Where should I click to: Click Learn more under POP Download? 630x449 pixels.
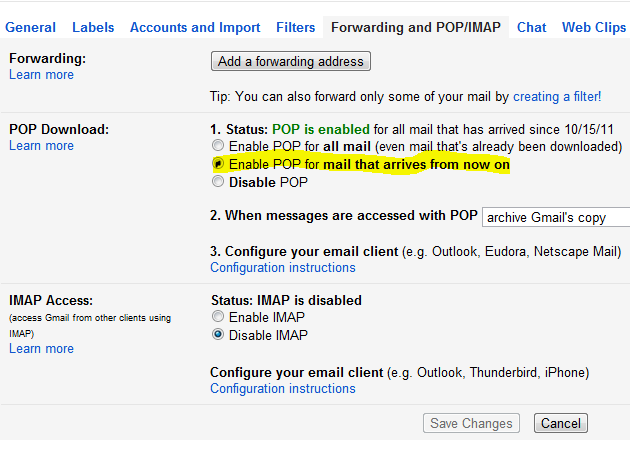pos(41,146)
